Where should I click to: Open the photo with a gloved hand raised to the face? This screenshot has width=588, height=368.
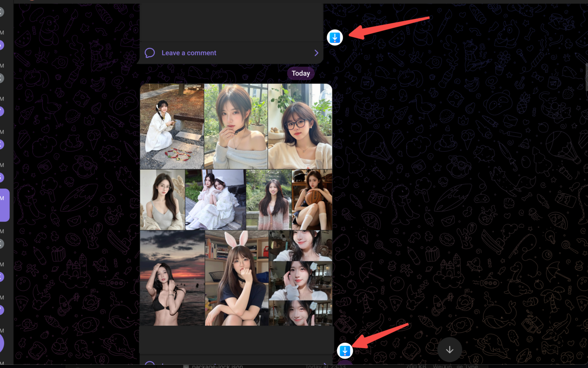(x=300, y=281)
